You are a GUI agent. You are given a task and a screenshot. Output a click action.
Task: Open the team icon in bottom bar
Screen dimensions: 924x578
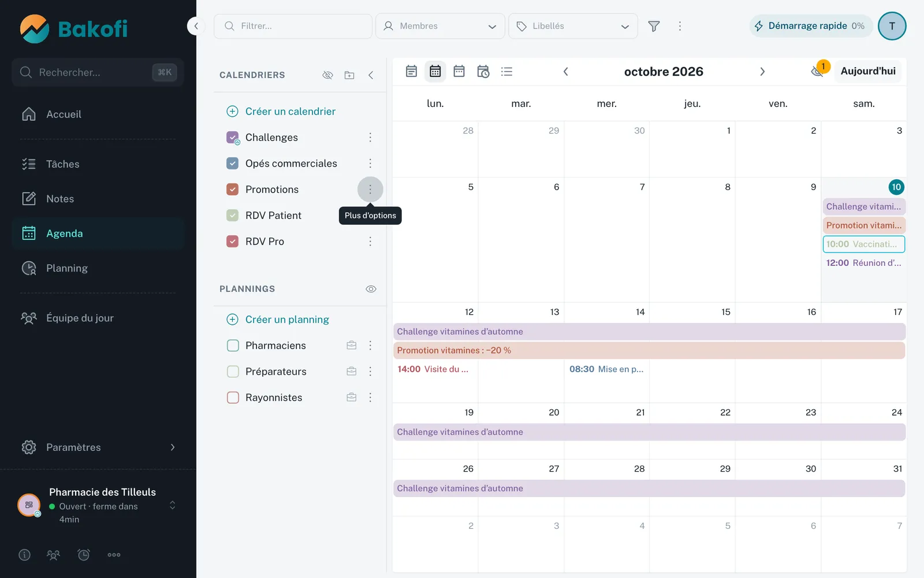[x=53, y=555]
